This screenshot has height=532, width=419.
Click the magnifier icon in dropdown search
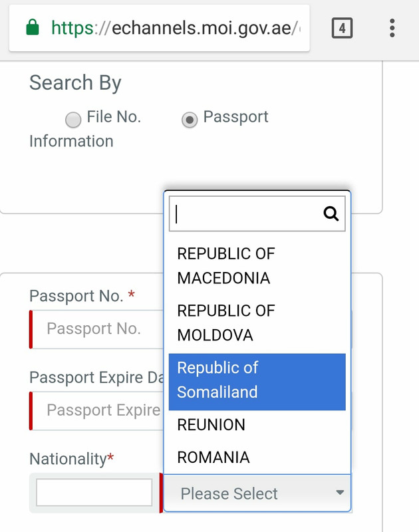pos(331,213)
